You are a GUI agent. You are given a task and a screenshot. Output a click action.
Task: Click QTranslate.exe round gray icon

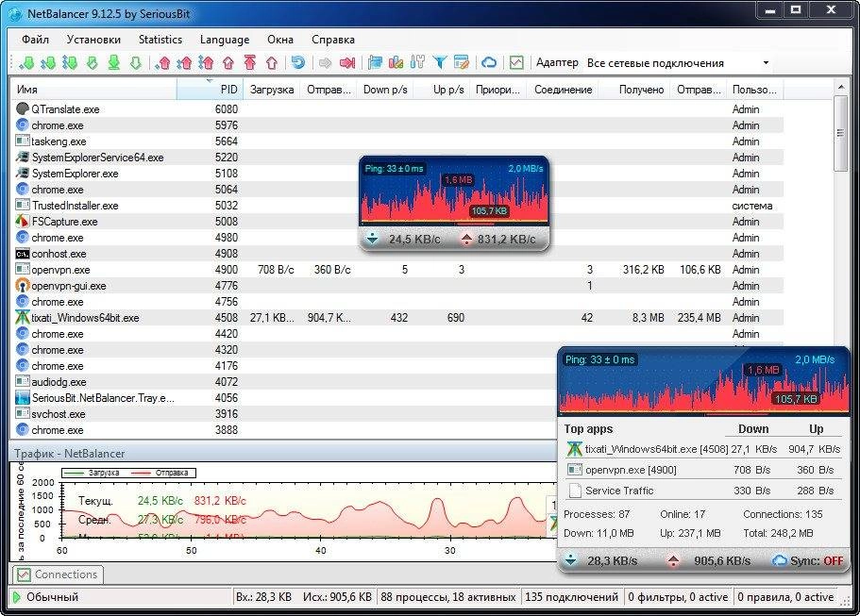(x=22, y=108)
